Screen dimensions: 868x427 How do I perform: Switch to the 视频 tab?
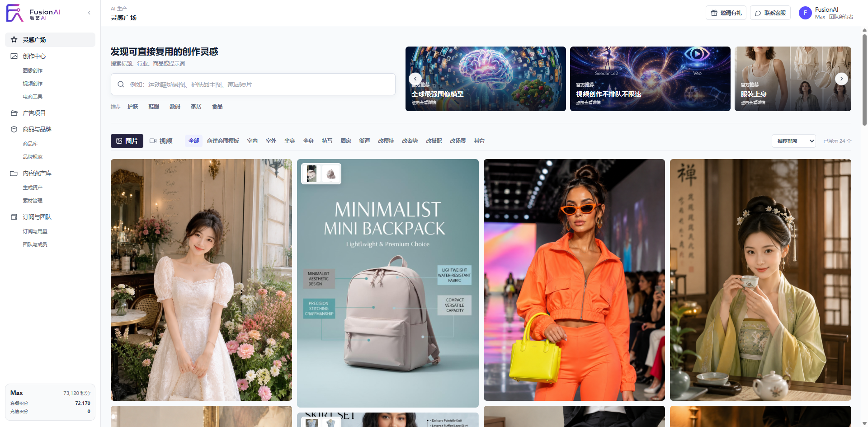point(161,141)
